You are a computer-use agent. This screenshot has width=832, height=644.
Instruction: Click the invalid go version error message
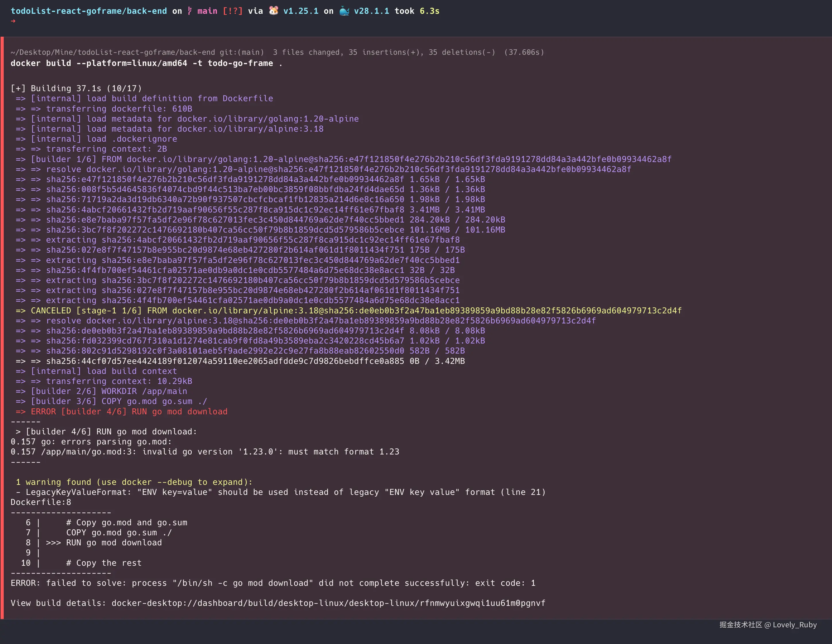(x=205, y=452)
